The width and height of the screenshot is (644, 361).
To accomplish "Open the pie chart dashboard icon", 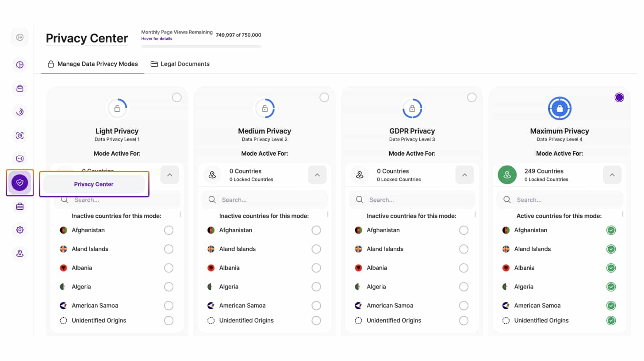I will (x=19, y=65).
